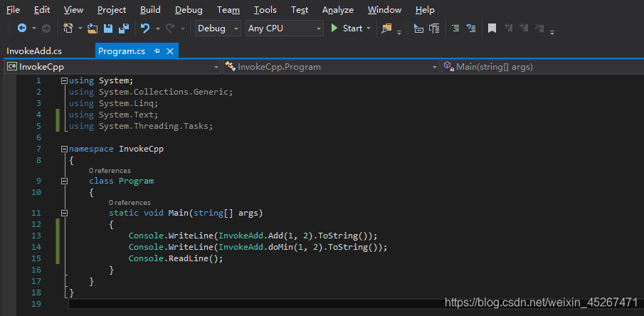
Task: Click the Clear all bookmarks icon
Action: 539,28
